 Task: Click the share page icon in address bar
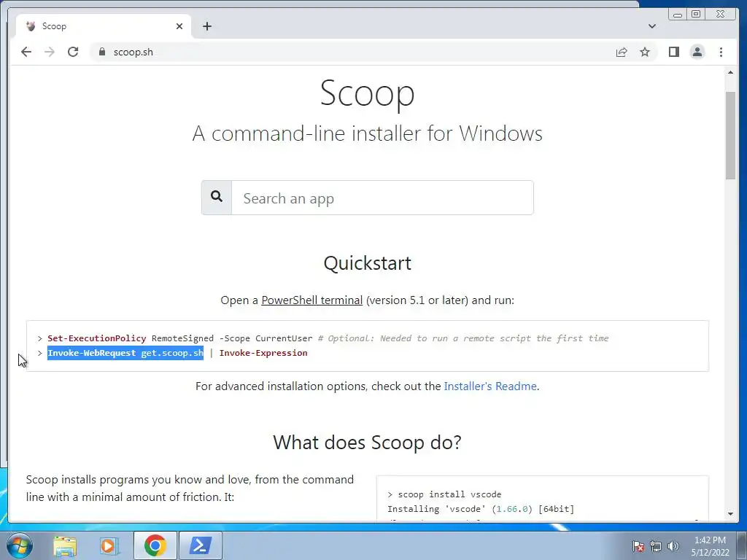(x=622, y=52)
